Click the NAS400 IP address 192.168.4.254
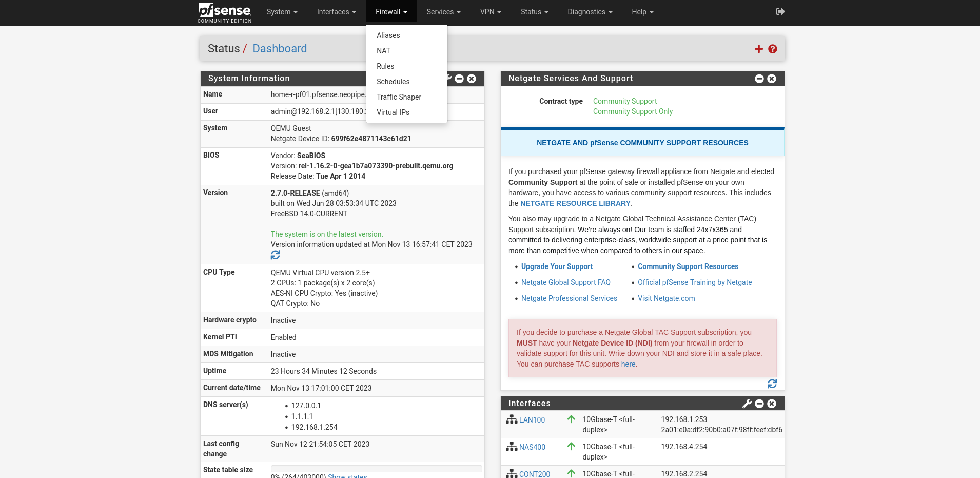The height and width of the screenshot is (478, 980). pos(684,447)
